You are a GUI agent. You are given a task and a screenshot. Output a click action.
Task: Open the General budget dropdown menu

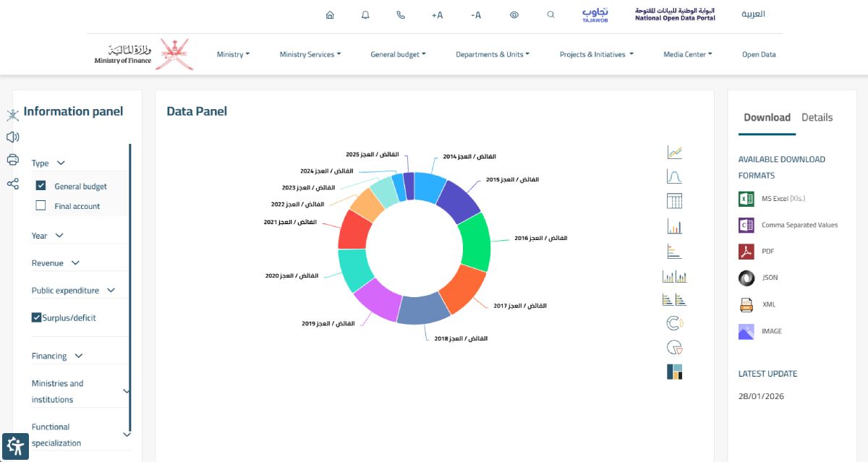click(x=398, y=54)
